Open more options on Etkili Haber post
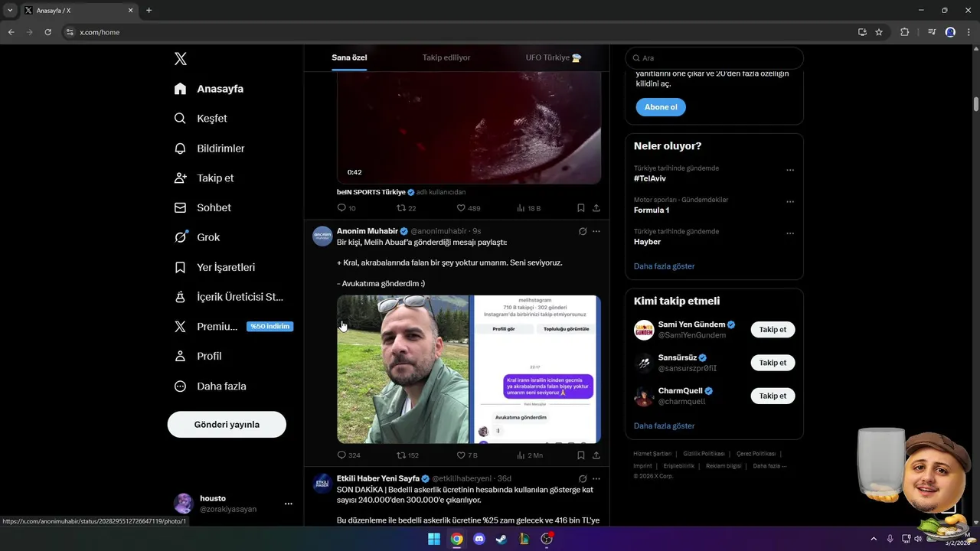Image resolution: width=980 pixels, height=551 pixels. pyautogui.click(x=596, y=479)
